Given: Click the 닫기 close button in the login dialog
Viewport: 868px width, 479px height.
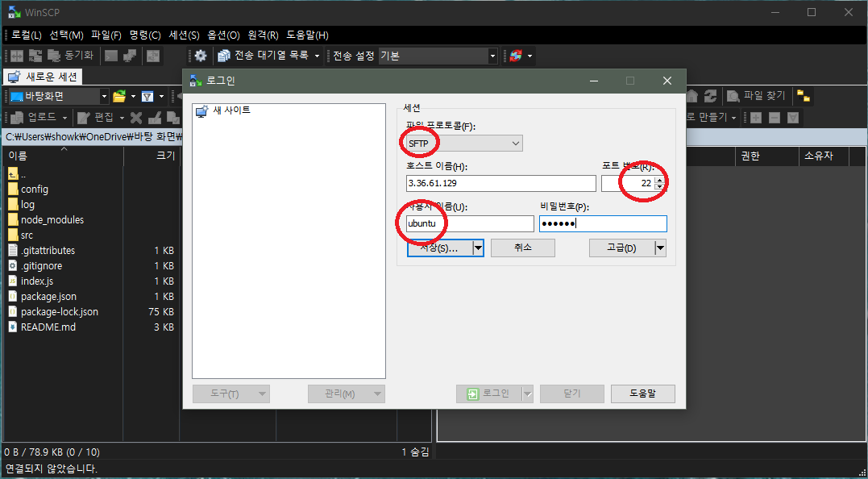Looking at the screenshot, I should point(572,394).
